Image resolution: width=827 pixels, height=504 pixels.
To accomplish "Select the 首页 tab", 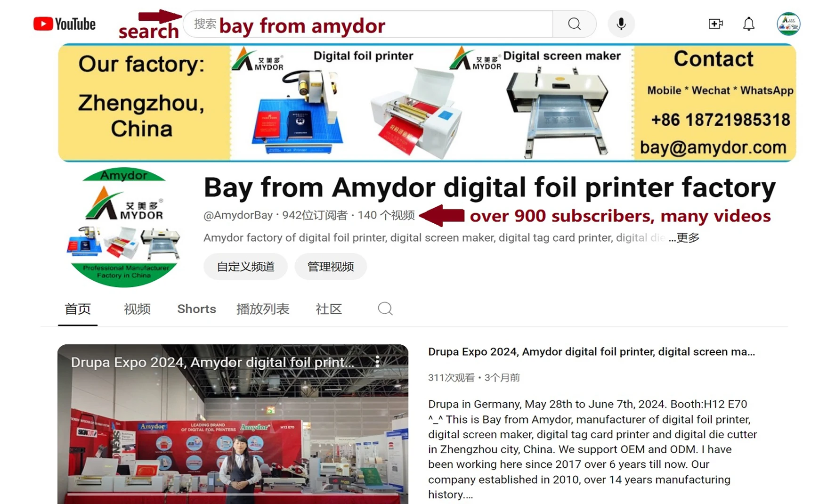I will pyautogui.click(x=78, y=309).
